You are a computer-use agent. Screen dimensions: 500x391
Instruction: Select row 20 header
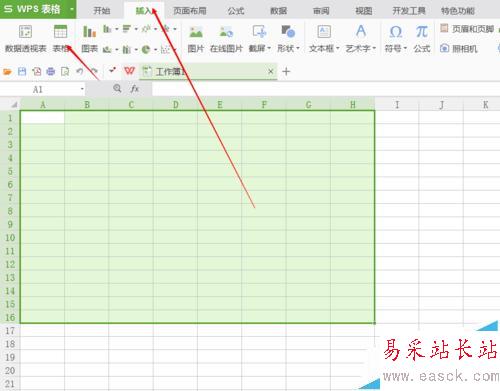click(10, 370)
